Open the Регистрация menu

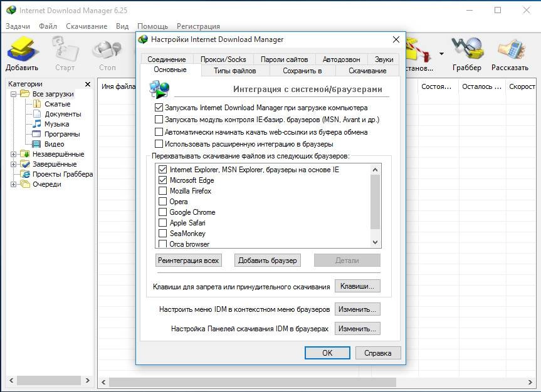198,26
